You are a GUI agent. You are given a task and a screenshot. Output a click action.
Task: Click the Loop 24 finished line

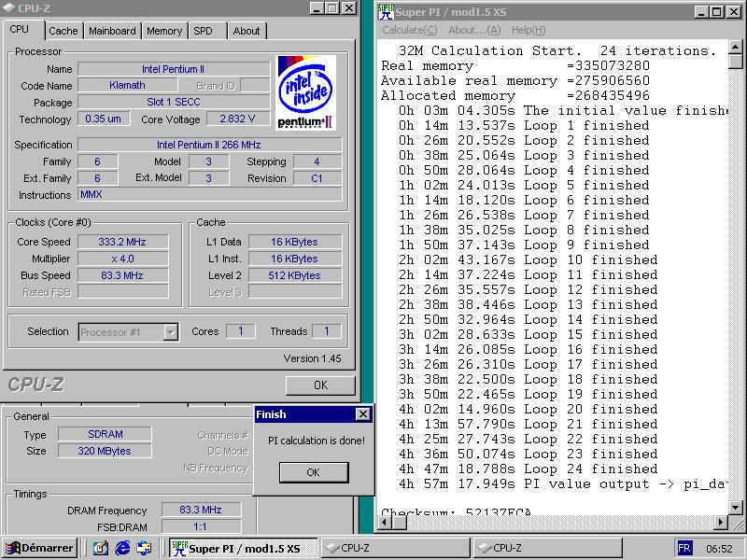tap(528, 469)
